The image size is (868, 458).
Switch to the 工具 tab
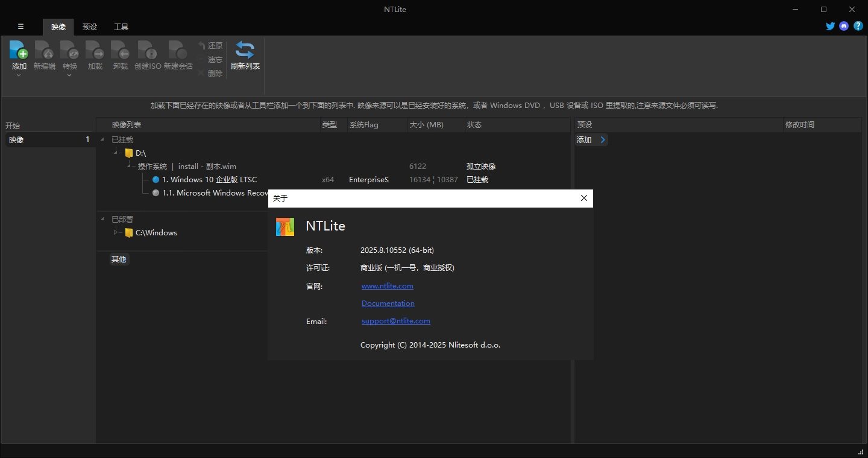pos(121,27)
